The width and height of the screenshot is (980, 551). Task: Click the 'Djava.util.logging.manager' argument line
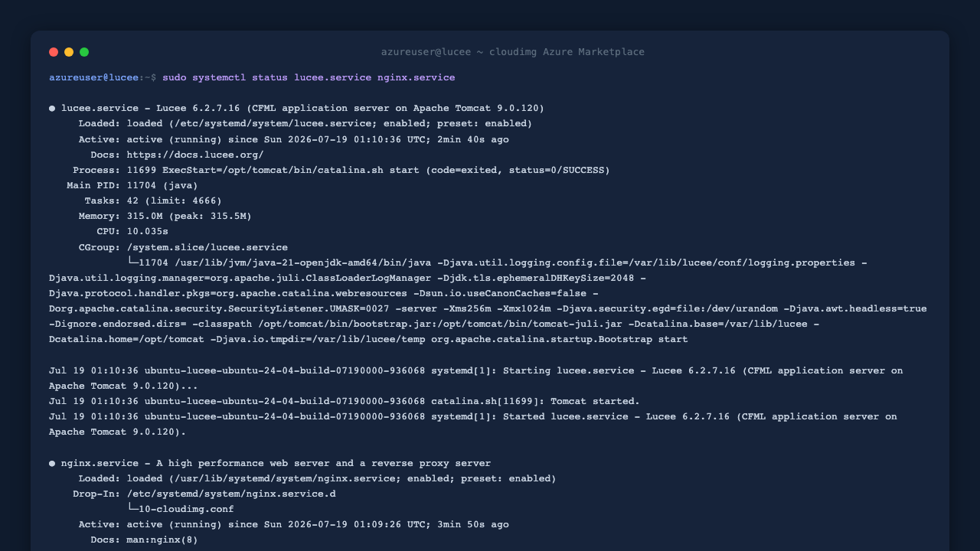(348, 278)
